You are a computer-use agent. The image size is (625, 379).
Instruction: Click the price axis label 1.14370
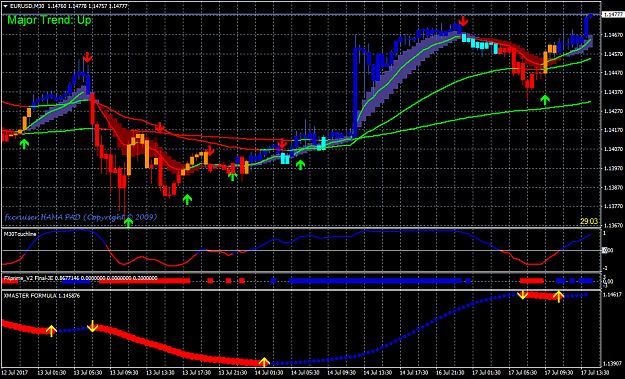pyautogui.click(x=613, y=92)
